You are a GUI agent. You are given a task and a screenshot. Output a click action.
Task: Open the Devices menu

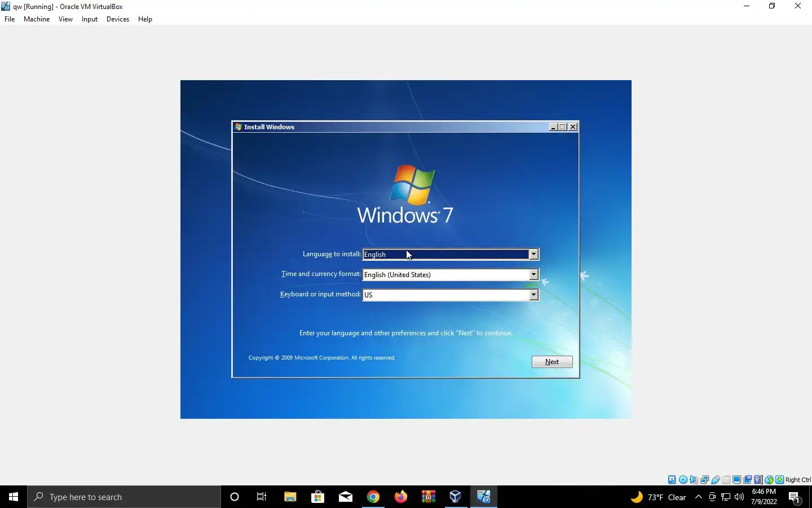[x=118, y=19]
